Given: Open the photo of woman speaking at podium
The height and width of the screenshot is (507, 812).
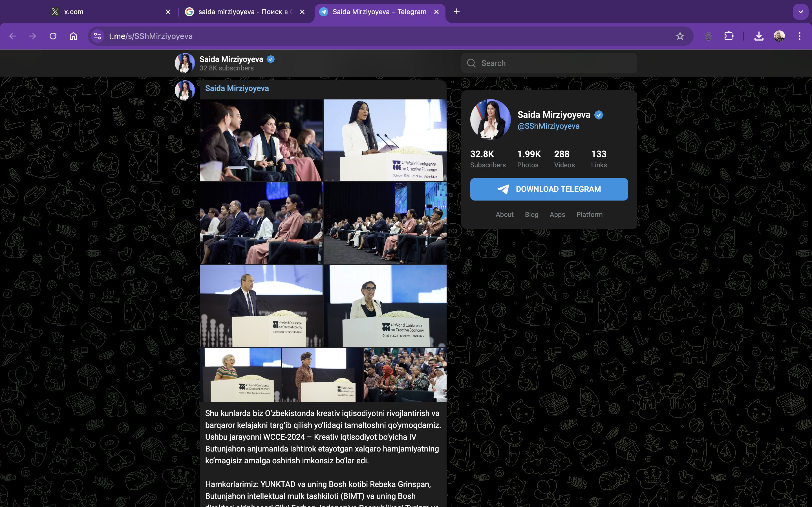Looking at the screenshot, I should 385,140.
